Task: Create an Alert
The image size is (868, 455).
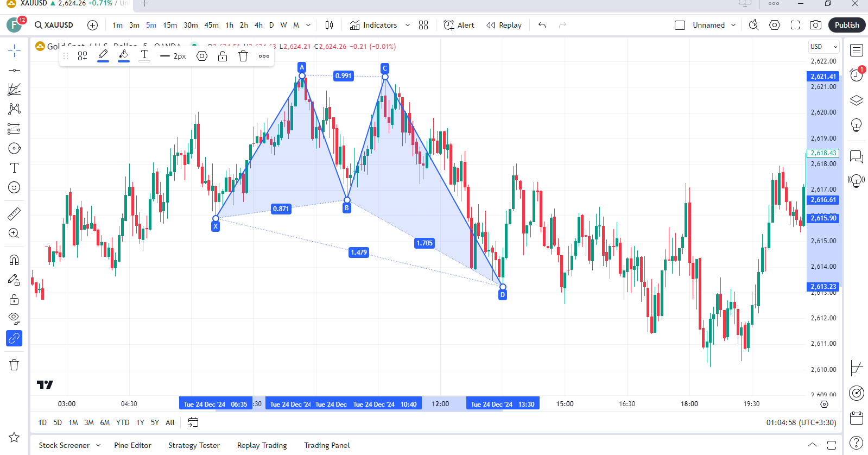Action: pos(459,25)
